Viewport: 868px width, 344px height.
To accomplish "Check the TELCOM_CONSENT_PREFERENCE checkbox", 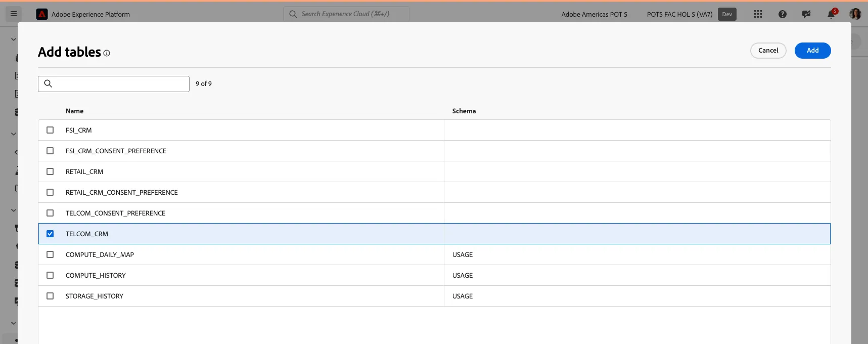I will coord(50,213).
